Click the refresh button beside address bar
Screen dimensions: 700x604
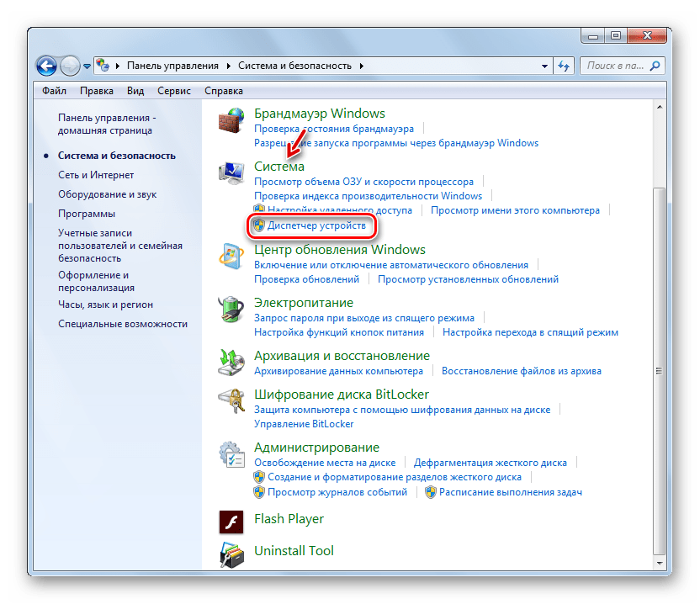tap(564, 66)
